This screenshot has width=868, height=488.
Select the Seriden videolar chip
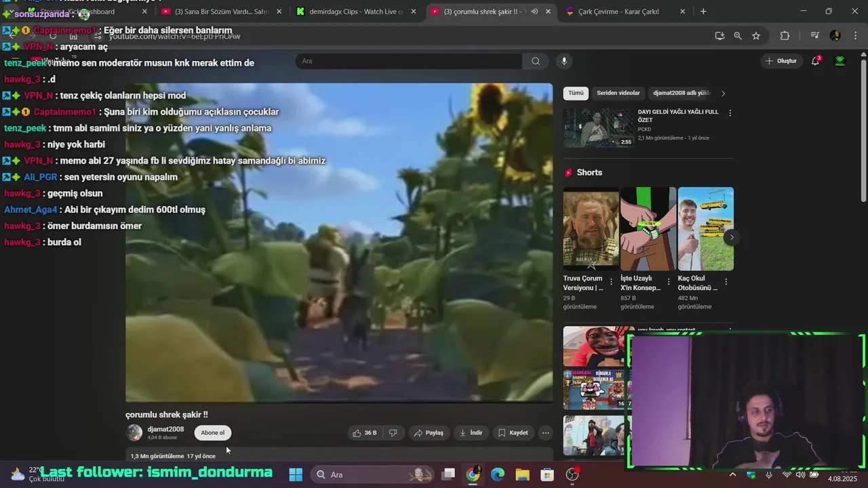[618, 93]
